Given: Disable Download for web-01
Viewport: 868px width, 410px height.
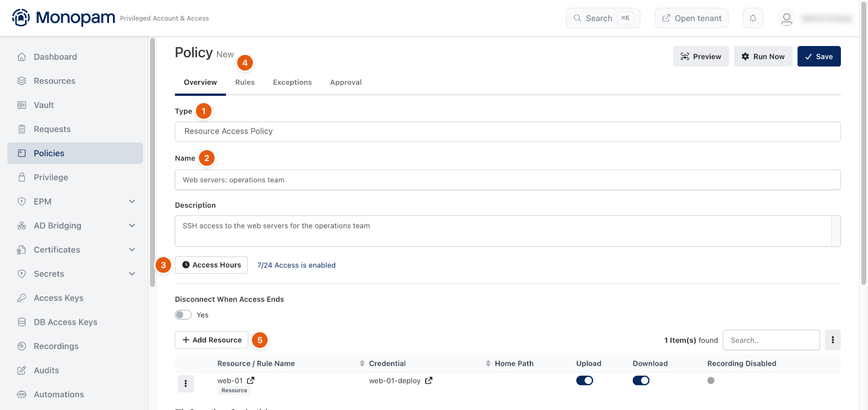Looking at the screenshot, I should pyautogui.click(x=641, y=381).
